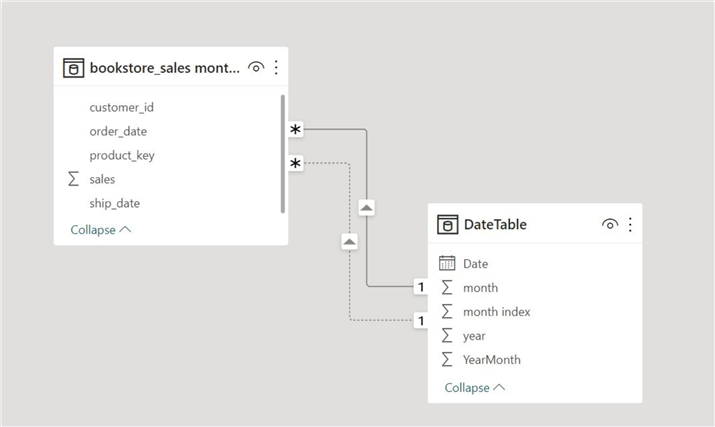This screenshot has width=715, height=427.
Task: Toggle visibility eye on bookstore_sales table
Action: 256,68
